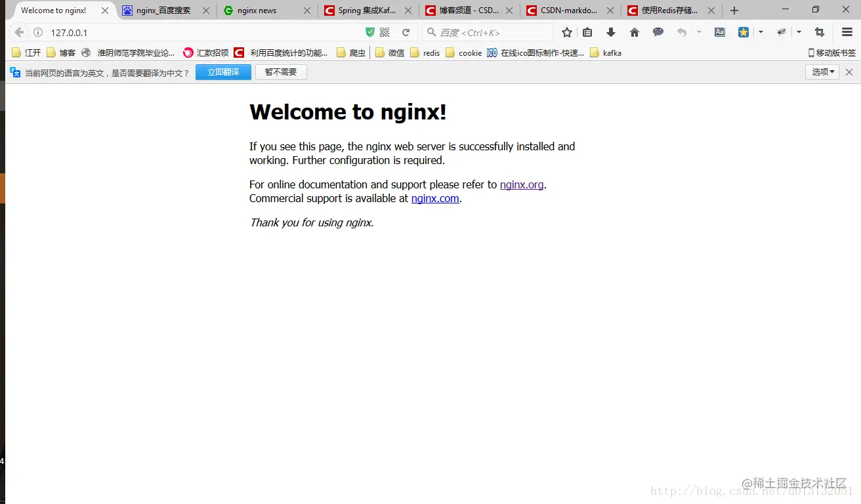The height and width of the screenshot is (504, 861).
Task: Open 利用百度统计的功能 bookmark
Action: click(x=281, y=53)
